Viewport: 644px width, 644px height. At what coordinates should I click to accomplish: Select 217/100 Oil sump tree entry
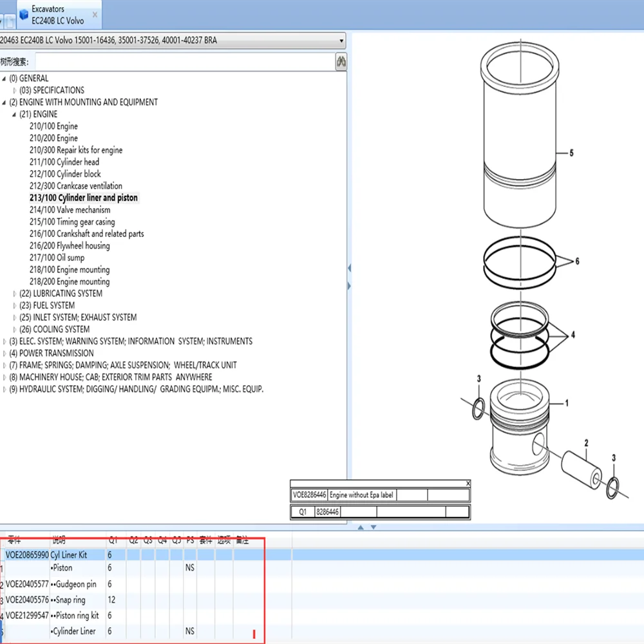(57, 258)
